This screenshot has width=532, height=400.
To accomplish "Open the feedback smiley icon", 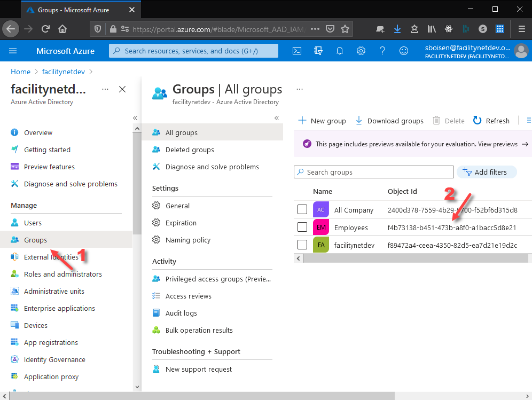I will click(x=404, y=51).
